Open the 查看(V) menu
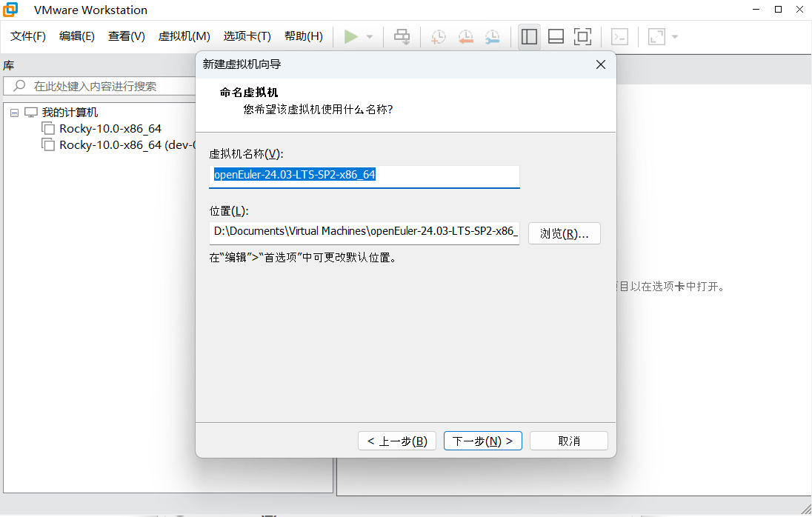 tap(127, 36)
